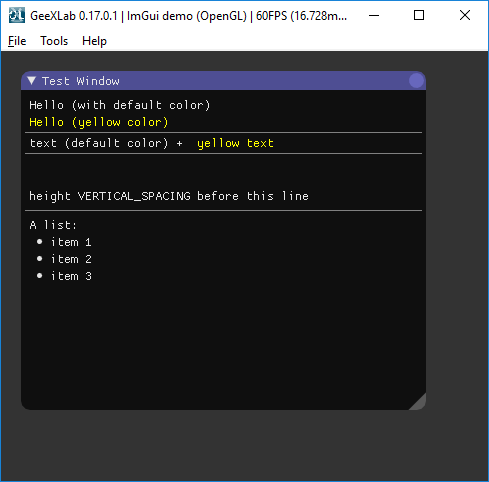Click the 'A list:' label
This screenshot has width=489, height=482.
click(53, 225)
